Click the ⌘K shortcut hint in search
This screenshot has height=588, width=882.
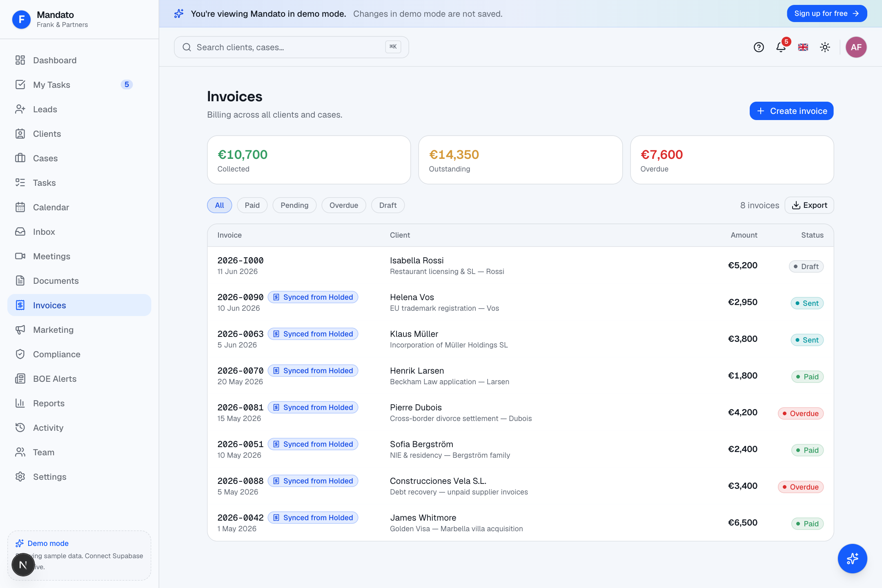[x=393, y=47]
